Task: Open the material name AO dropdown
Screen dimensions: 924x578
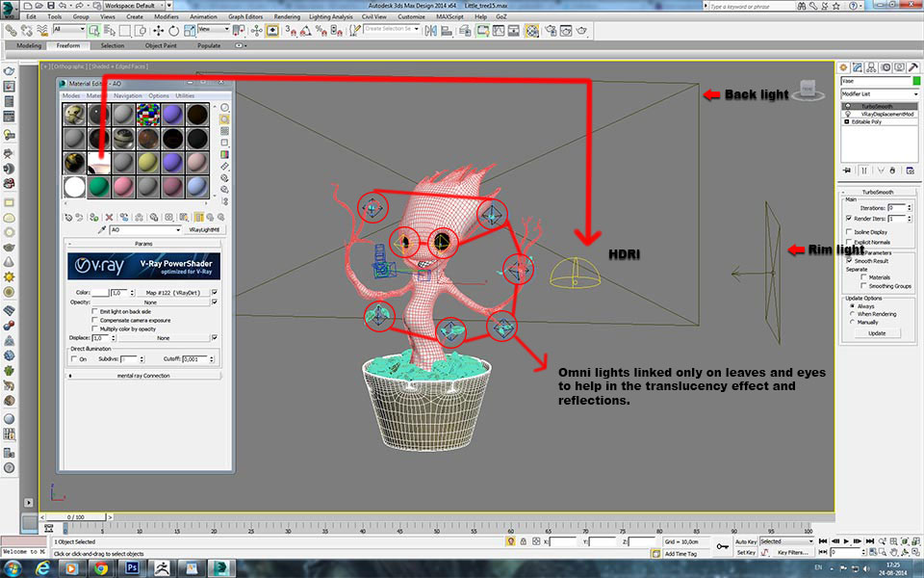Action: [x=145, y=229]
